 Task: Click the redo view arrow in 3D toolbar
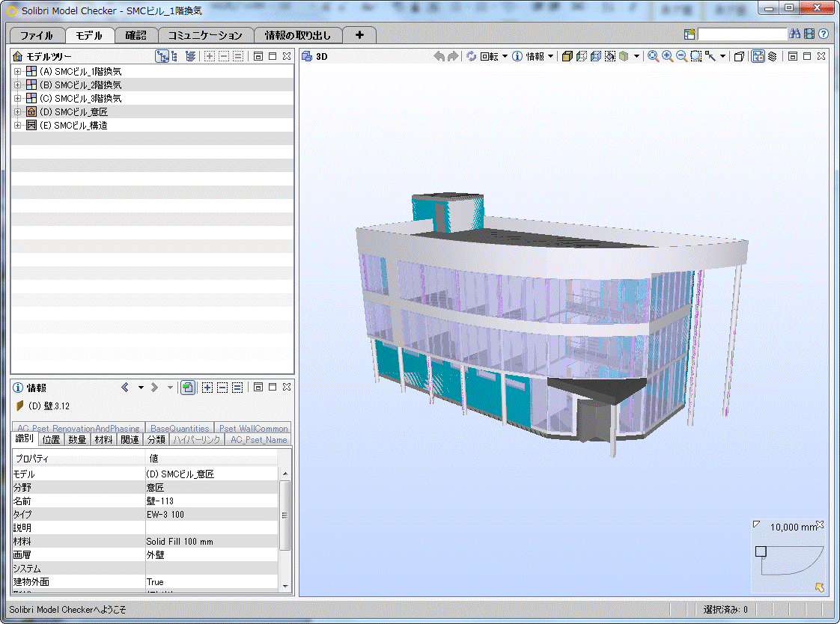tap(453, 56)
